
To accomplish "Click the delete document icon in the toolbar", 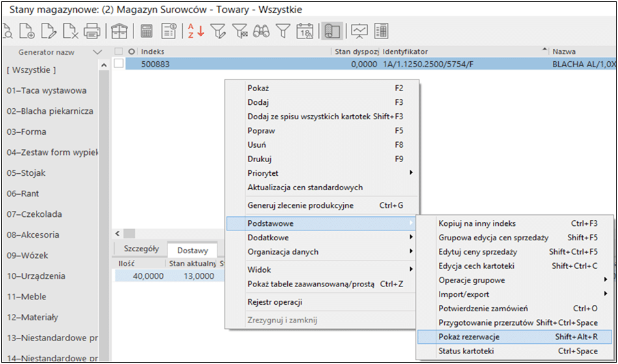I will click(x=70, y=31).
